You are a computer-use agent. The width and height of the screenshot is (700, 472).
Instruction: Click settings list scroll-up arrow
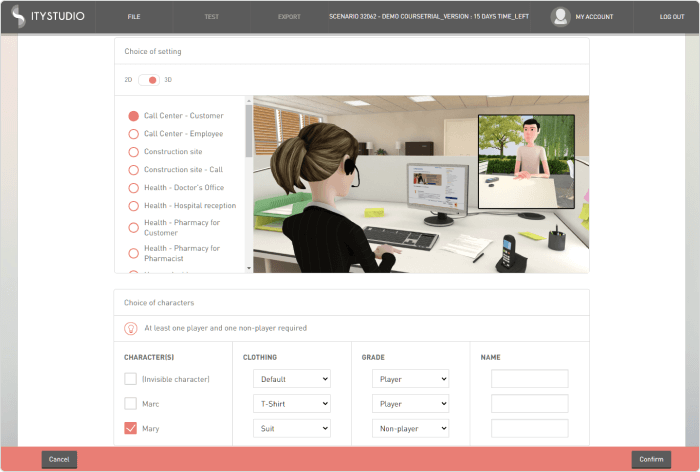[x=249, y=101]
